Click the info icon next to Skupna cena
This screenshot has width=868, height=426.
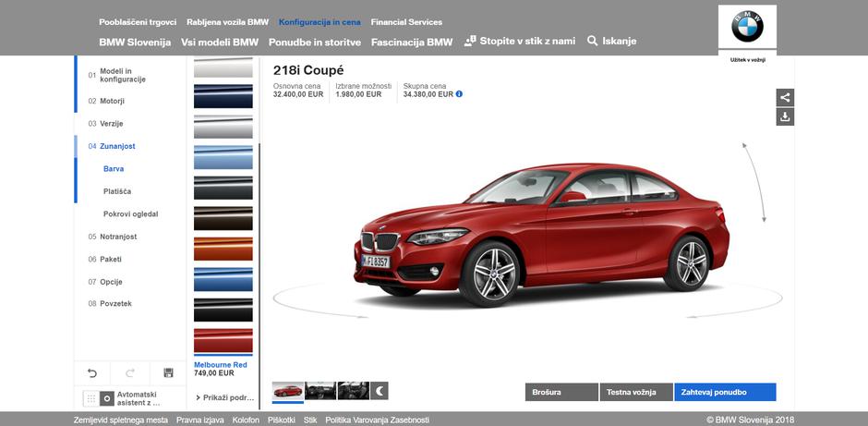(459, 94)
